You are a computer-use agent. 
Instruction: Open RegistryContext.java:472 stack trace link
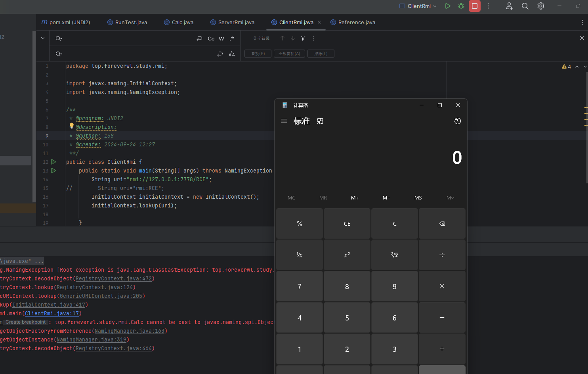coord(114,279)
